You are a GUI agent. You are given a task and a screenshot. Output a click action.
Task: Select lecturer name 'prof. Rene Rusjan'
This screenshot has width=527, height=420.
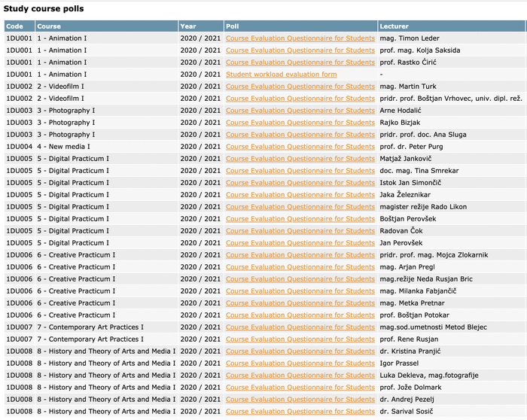409,339
